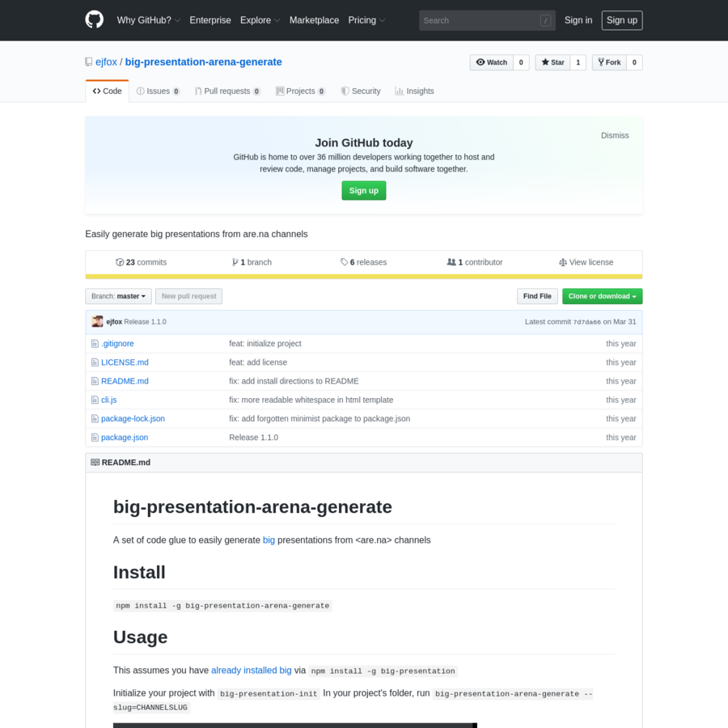Click the repository book icon beside ejfox
The image size is (728, 728).
(x=89, y=61)
